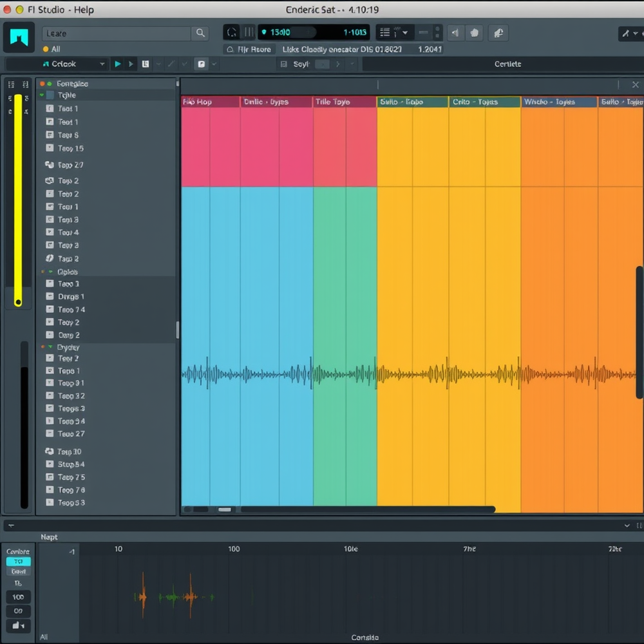Toggle the yellow All filter dot
The height and width of the screenshot is (644, 644).
click(x=44, y=49)
